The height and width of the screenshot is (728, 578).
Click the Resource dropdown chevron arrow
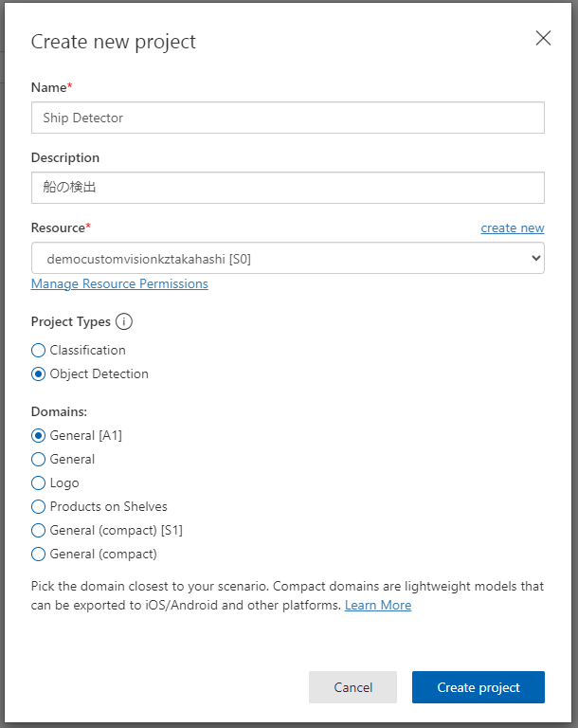(535, 258)
